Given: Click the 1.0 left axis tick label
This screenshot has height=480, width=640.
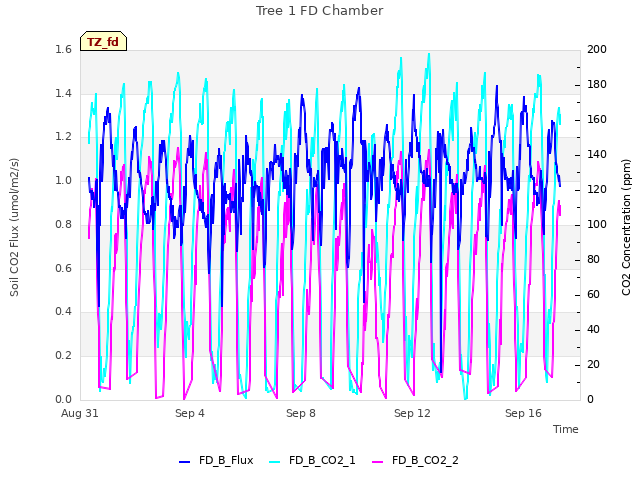Looking at the screenshot, I should (63, 180).
